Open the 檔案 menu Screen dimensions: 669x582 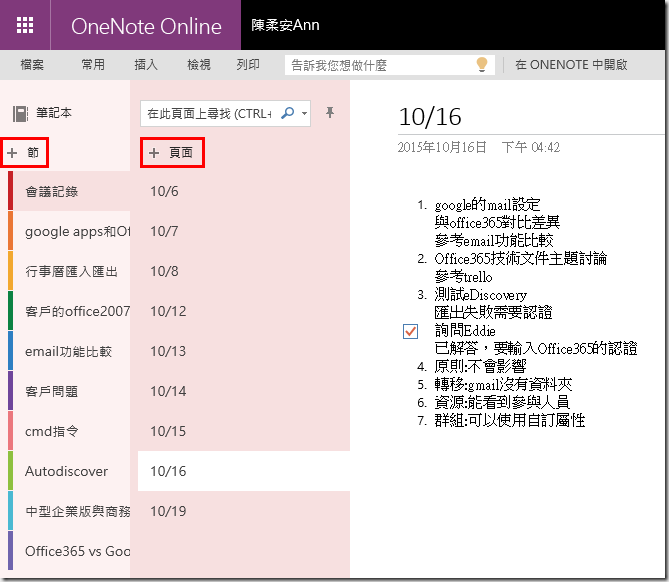pos(32,65)
